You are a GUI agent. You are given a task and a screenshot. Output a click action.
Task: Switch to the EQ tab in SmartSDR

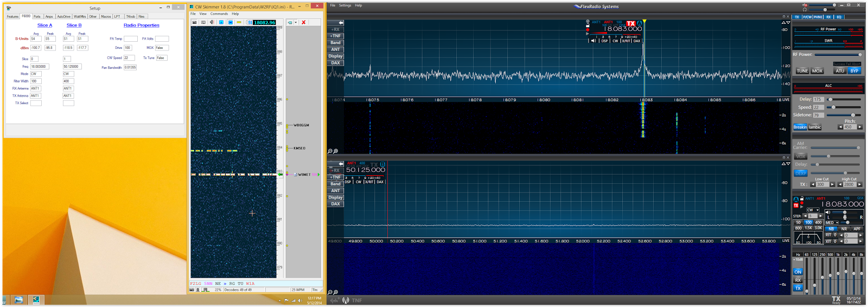(x=839, y=17)
